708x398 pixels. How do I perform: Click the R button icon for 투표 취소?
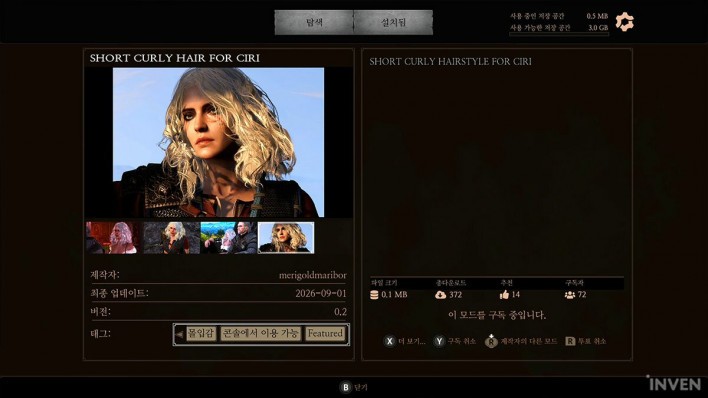click(570, 341)
